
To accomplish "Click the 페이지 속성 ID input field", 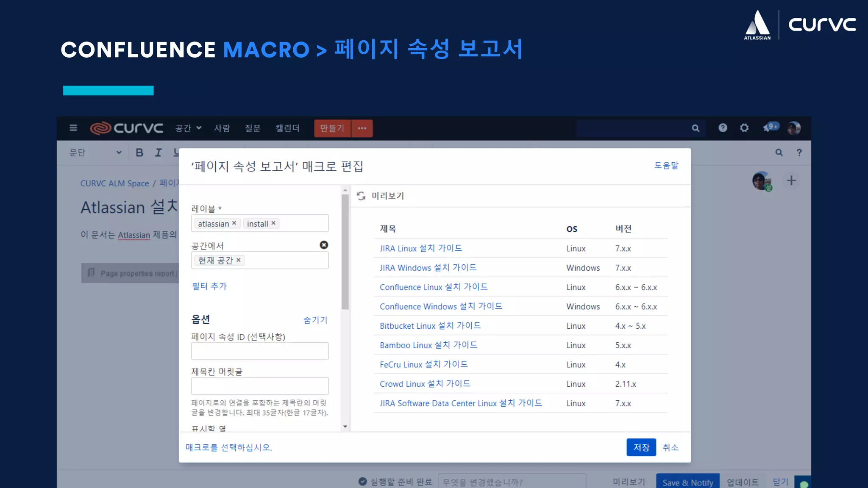I will click(x=260, y=351).
